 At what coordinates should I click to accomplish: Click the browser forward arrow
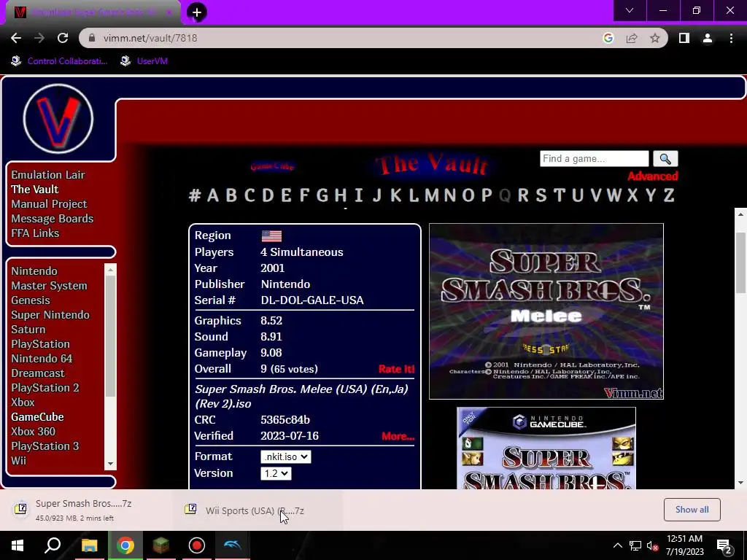pyautogui.click(x=39, y=38)
